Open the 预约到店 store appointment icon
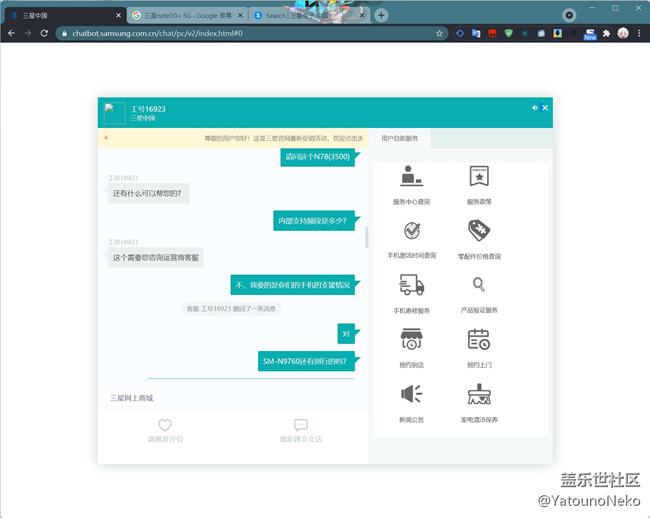Viewport: 650px width, 518px height. pyautogui.click(x=411, y=339)
